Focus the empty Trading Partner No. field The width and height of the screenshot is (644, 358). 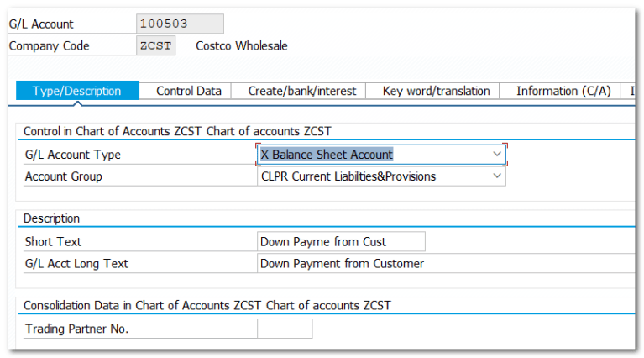(x=284, y=329)
